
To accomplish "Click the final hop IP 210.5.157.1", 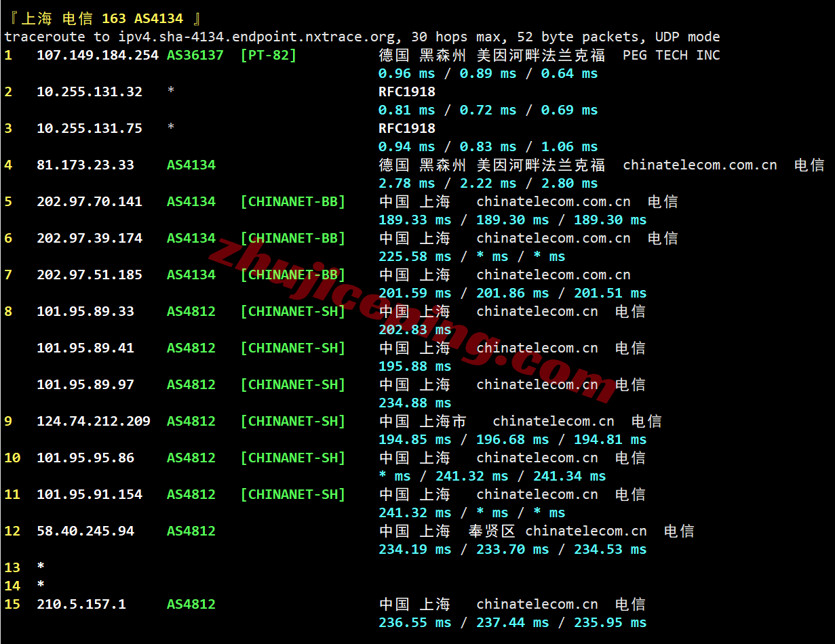I will (x=81, y=604).
